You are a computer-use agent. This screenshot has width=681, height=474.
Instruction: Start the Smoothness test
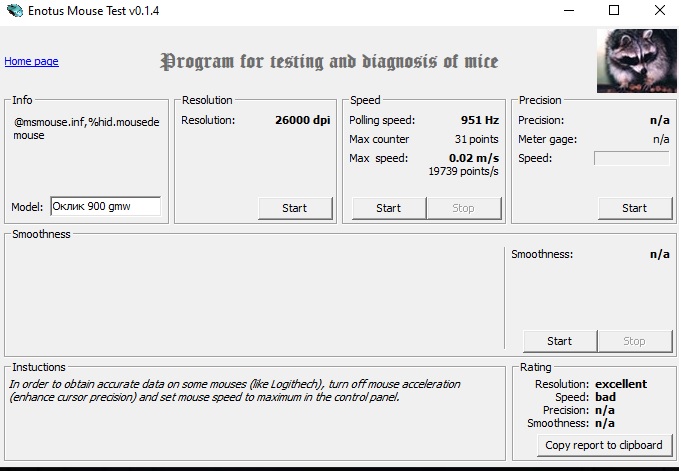560,341
